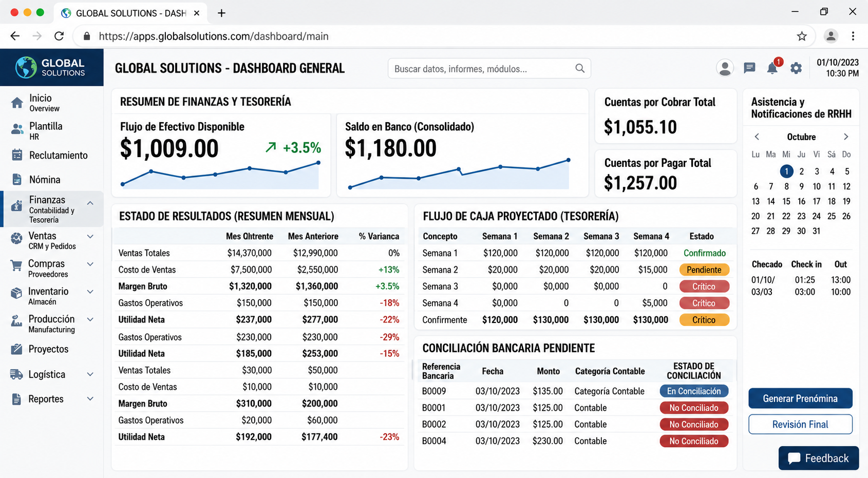Screen dimensions: 868x478
Task: Select October 15 in the calendar
Action: [x=786, y=201]
